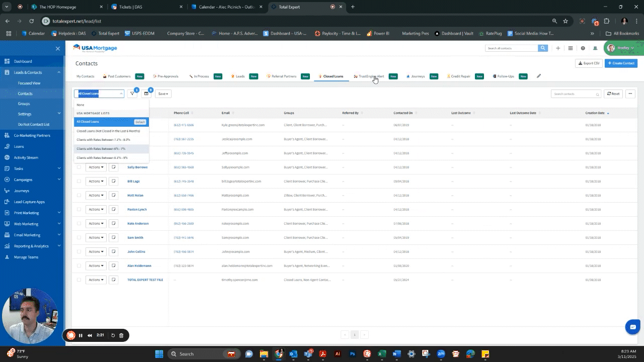This screenshot has height=362, width=644.
Task: Tick the checkbox for Alan Heidemann
Action: [79, 265]
